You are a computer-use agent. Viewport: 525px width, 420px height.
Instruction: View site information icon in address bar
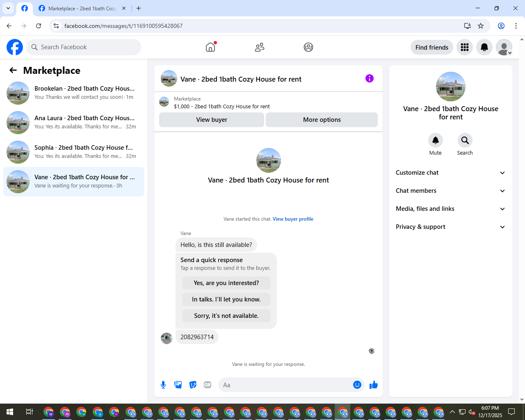[x=56, y=26]
